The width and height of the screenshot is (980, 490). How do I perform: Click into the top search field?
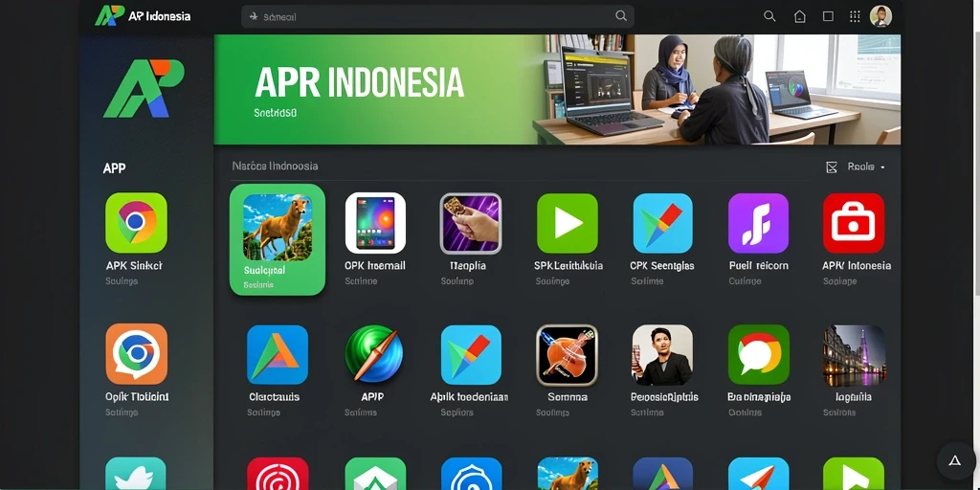click(x=437, y=16)
